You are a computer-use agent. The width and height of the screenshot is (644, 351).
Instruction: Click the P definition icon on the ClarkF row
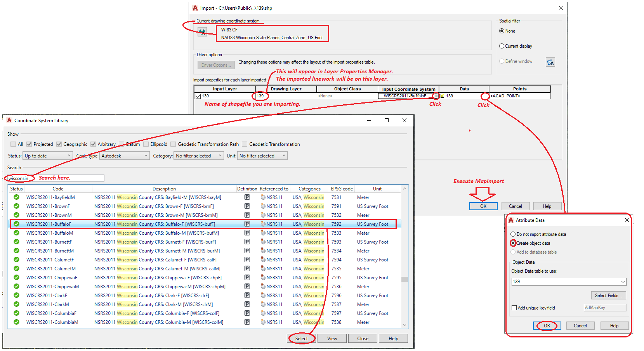247,295
